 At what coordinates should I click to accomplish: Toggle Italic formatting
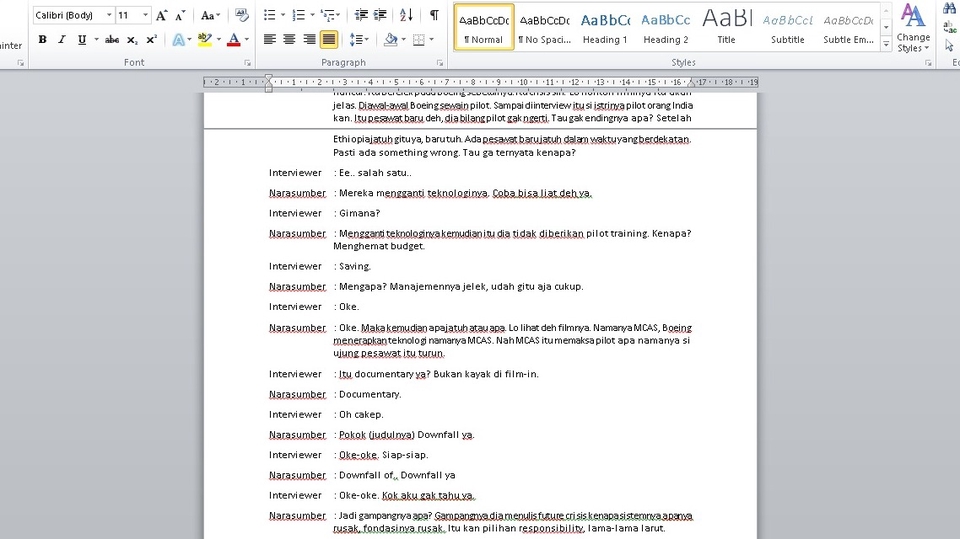coord(61,40)
